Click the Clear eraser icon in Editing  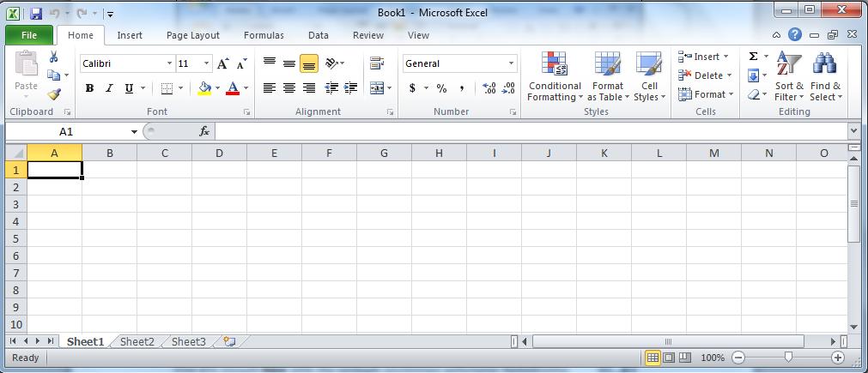[x=754, y=94]
